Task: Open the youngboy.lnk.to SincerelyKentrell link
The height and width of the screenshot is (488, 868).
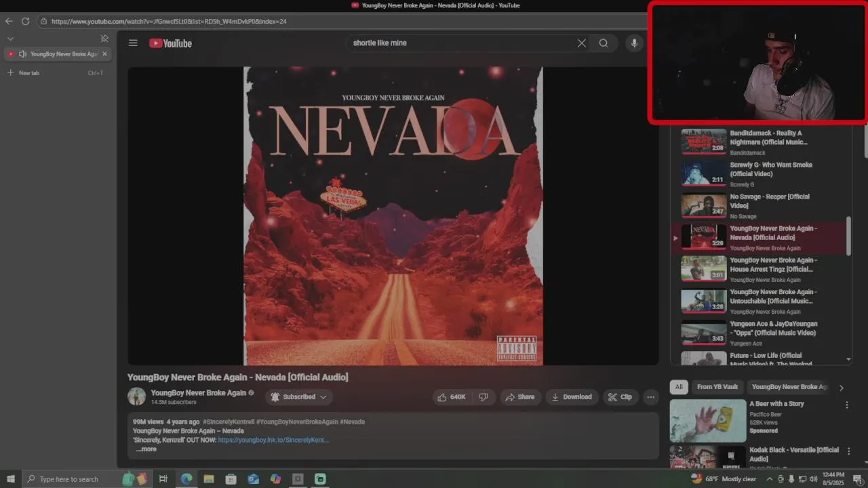Action: [273, 440]
